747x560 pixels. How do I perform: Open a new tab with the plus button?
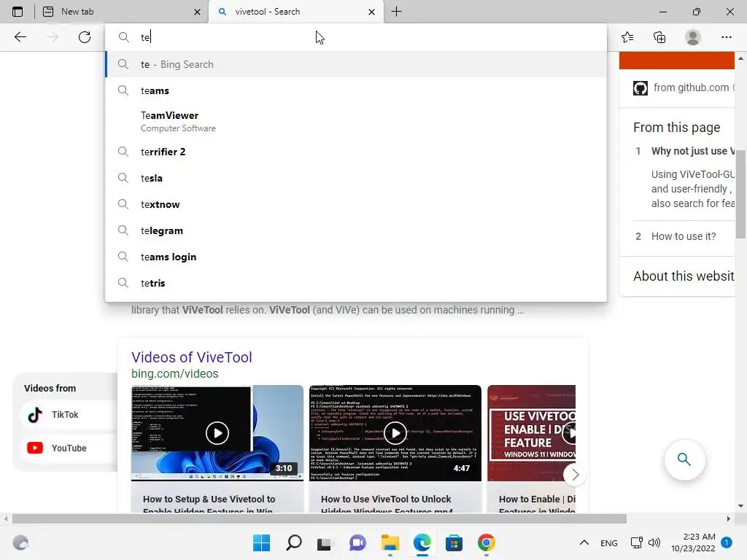click(396, 12)
